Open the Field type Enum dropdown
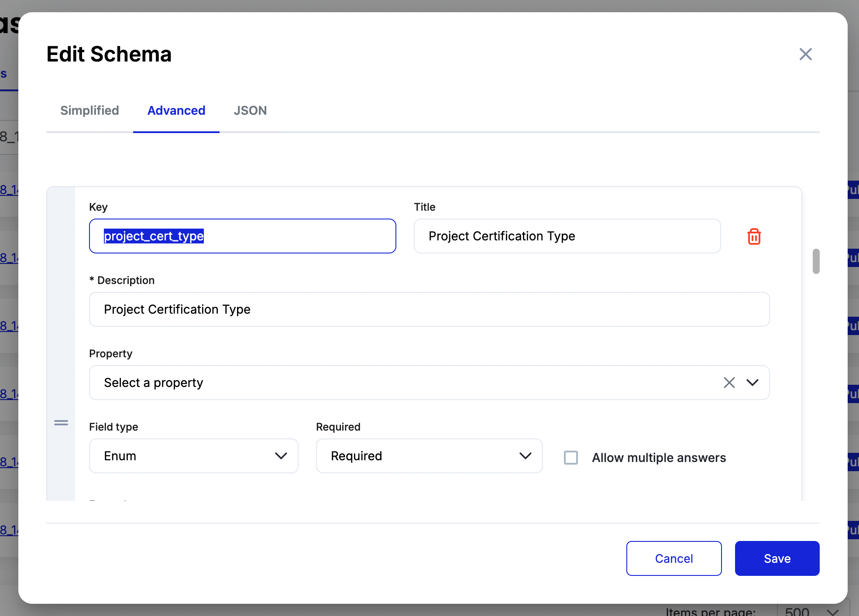 [194, 456]
